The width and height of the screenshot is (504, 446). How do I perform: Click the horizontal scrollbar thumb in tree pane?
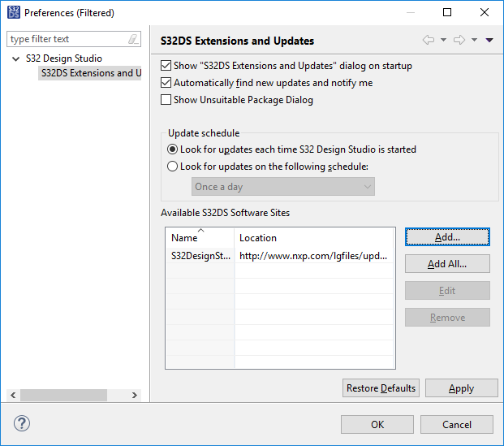point(63,395)
